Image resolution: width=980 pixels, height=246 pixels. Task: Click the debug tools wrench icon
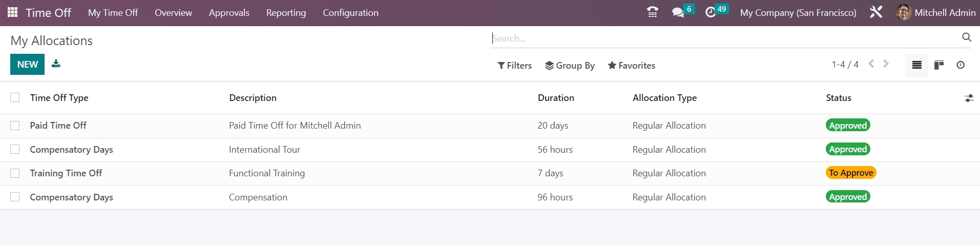[876, 12]
